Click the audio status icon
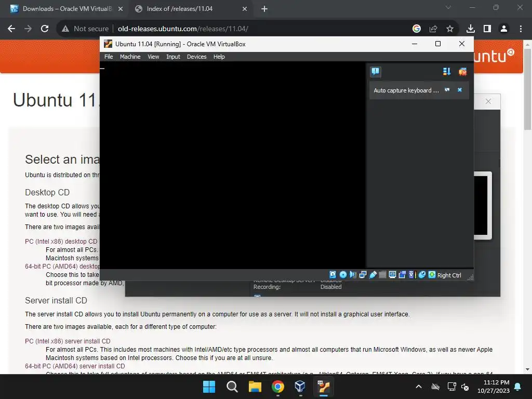This screenshot has height=399, width=532. click(353, 275)
